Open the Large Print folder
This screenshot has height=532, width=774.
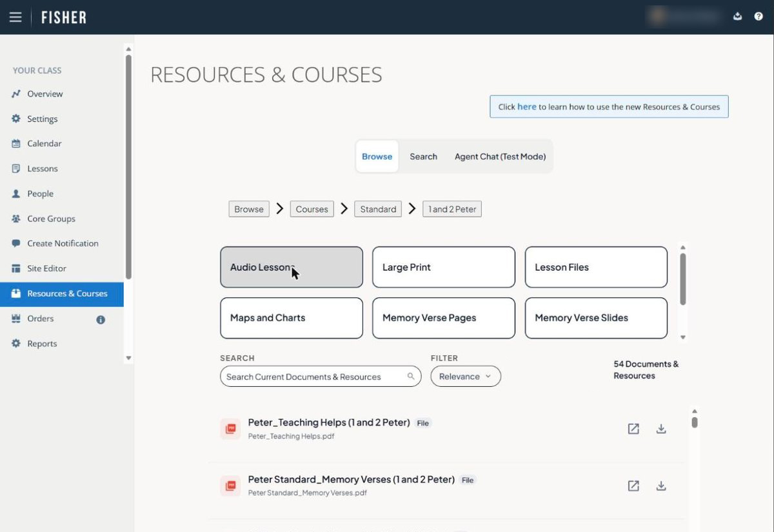click(x=444, y=267)
